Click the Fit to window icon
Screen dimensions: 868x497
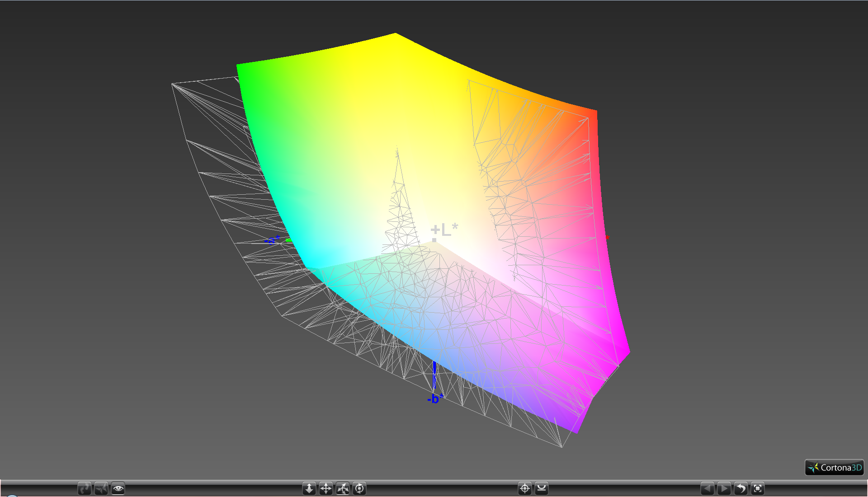(x=758, y=488)
